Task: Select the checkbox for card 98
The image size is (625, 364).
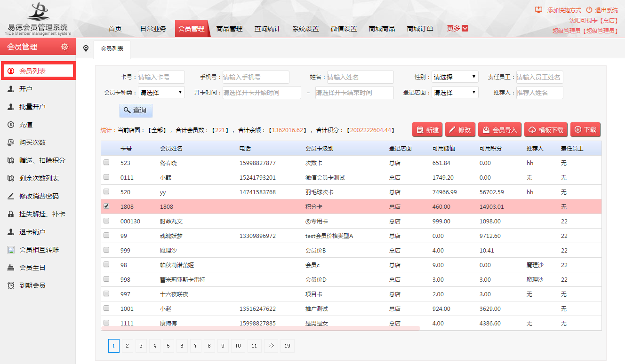Action: point(106,264)
